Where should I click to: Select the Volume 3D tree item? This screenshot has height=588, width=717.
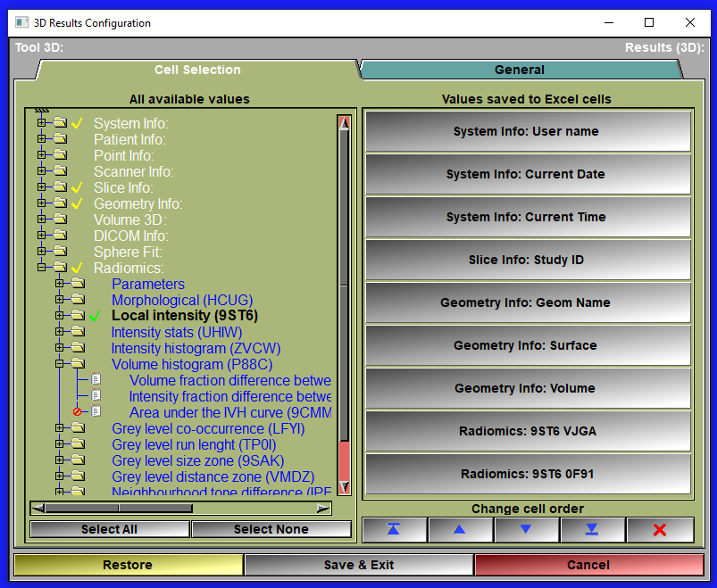click(129, 219)
